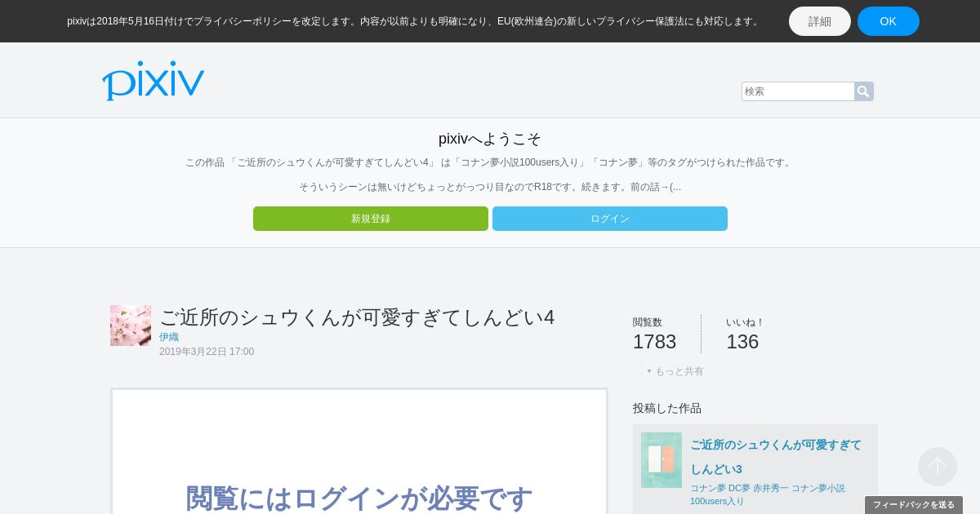Click the view count 1783
The width and height of the screenshot is (980, 514).
[x=654, y=342]
